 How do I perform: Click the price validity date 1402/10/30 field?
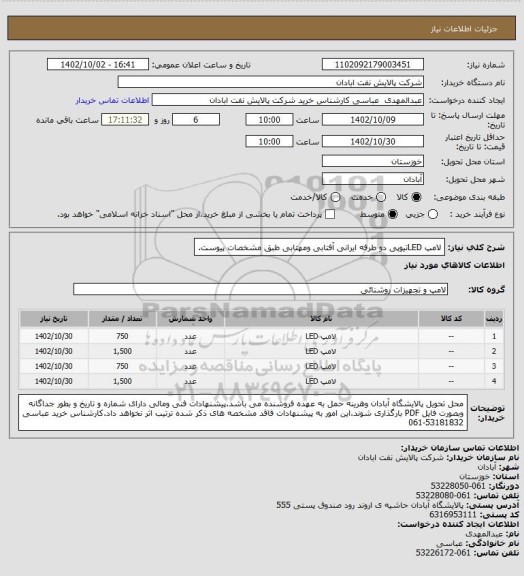tap(373, 141)
